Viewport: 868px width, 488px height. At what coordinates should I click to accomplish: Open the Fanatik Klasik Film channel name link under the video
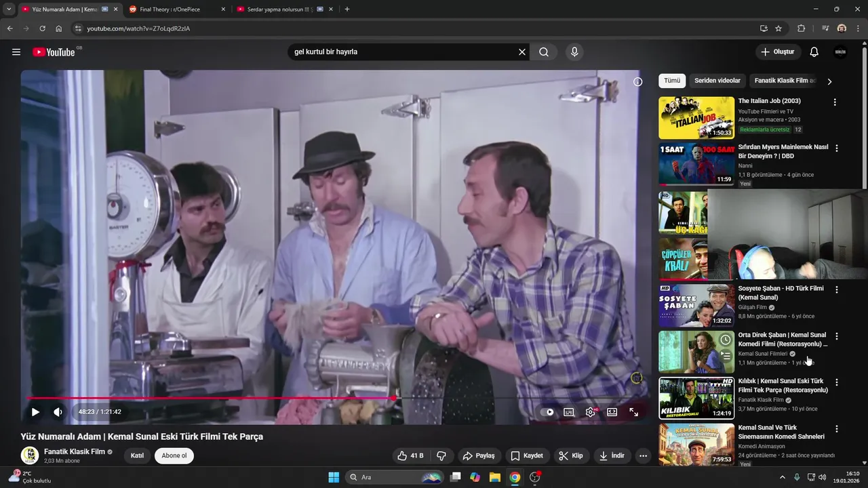(x=75, y=451)
